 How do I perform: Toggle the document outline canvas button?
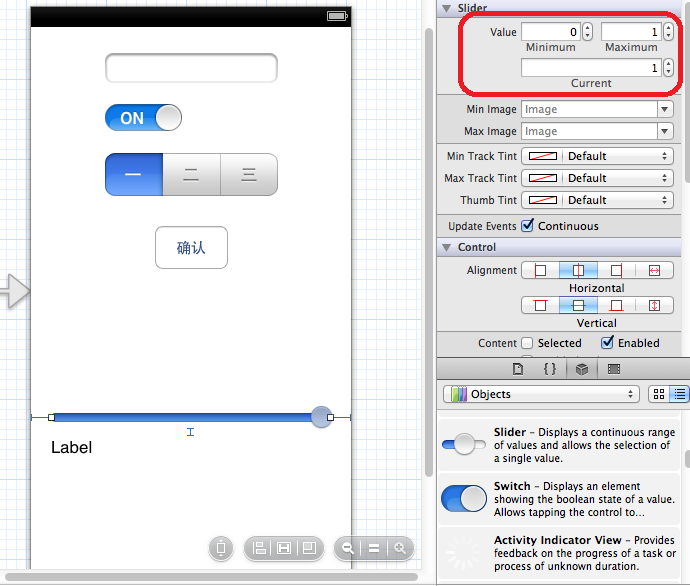221,548
